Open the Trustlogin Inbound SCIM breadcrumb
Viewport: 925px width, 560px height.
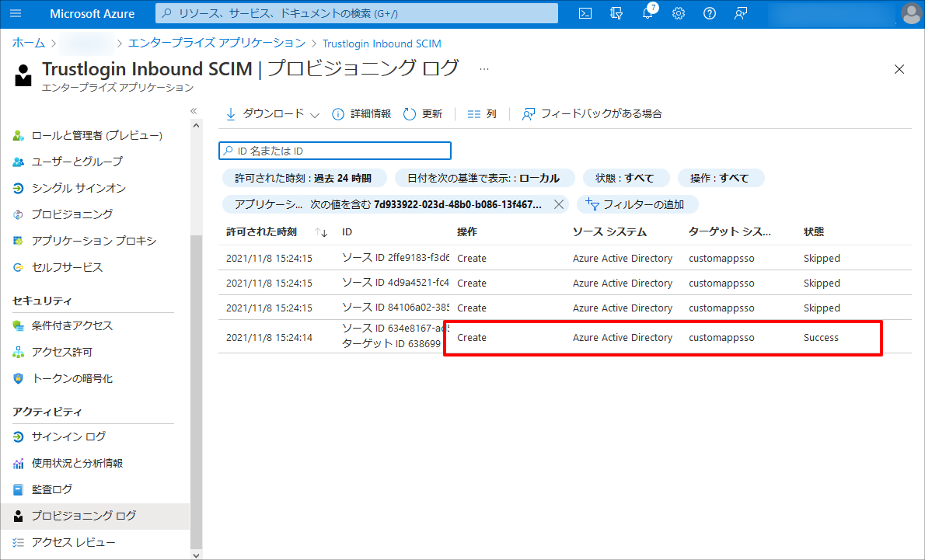pos(382,43)
